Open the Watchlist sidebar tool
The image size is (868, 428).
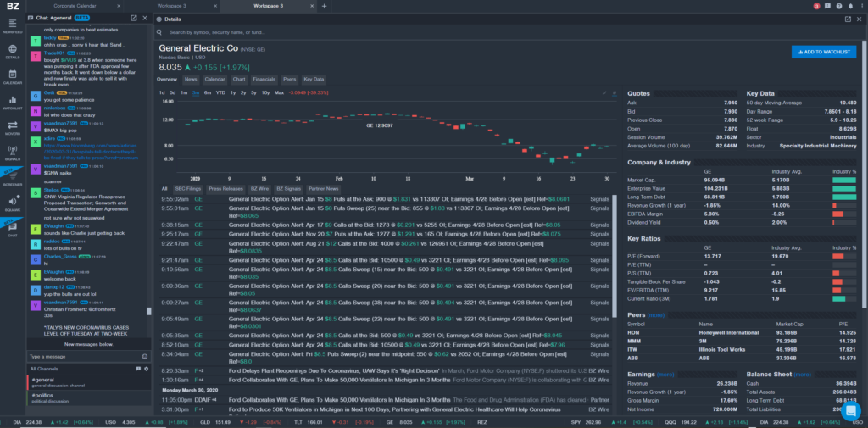pyautogui.click(x=12, y=103)
